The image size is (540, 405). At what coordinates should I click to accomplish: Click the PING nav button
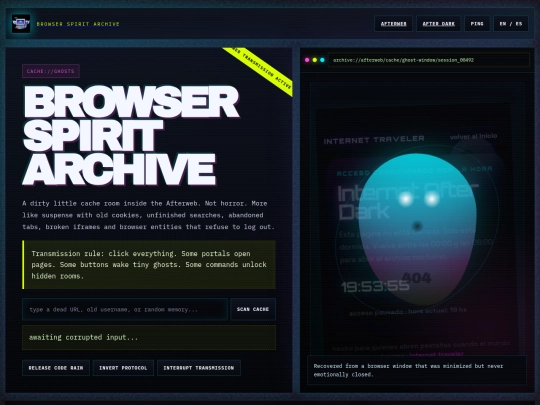477,24
